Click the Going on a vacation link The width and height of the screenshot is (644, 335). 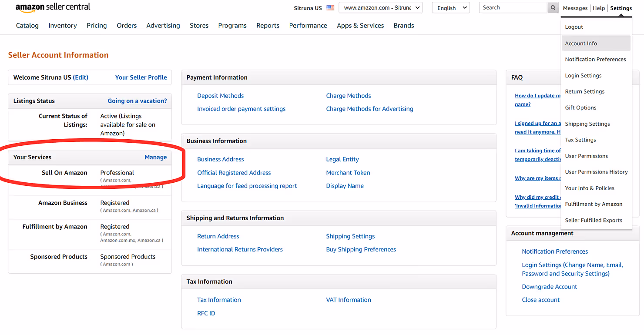[137, 100]
